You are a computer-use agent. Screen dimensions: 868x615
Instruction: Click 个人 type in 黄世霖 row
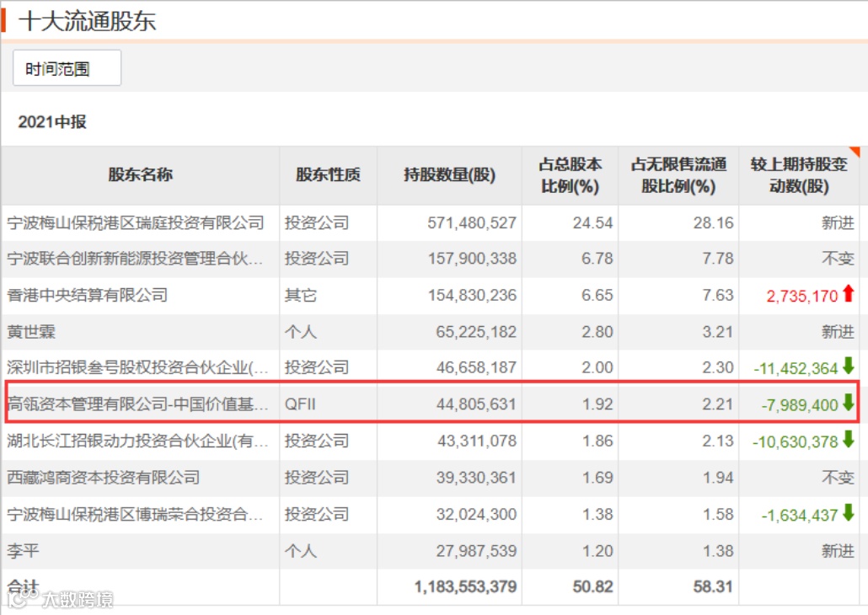click(301, 332)
